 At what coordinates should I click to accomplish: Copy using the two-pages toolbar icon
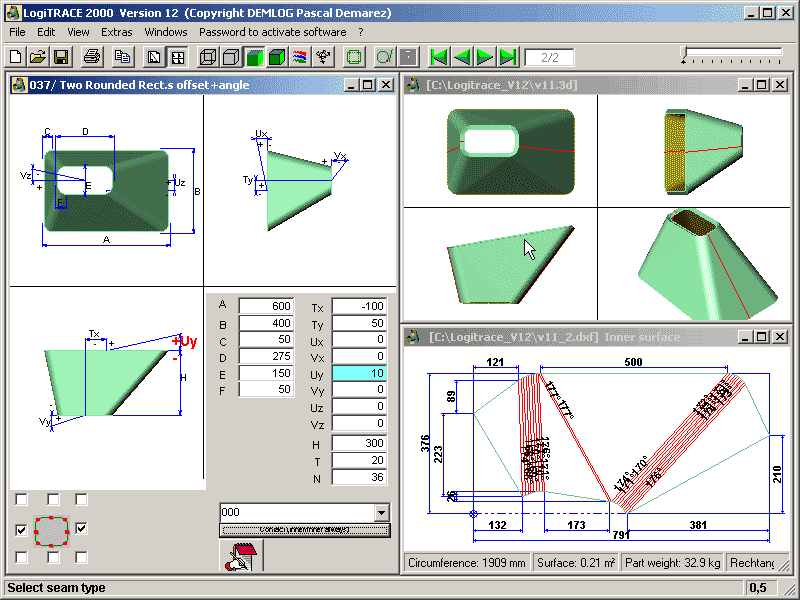tap(122, 57)
